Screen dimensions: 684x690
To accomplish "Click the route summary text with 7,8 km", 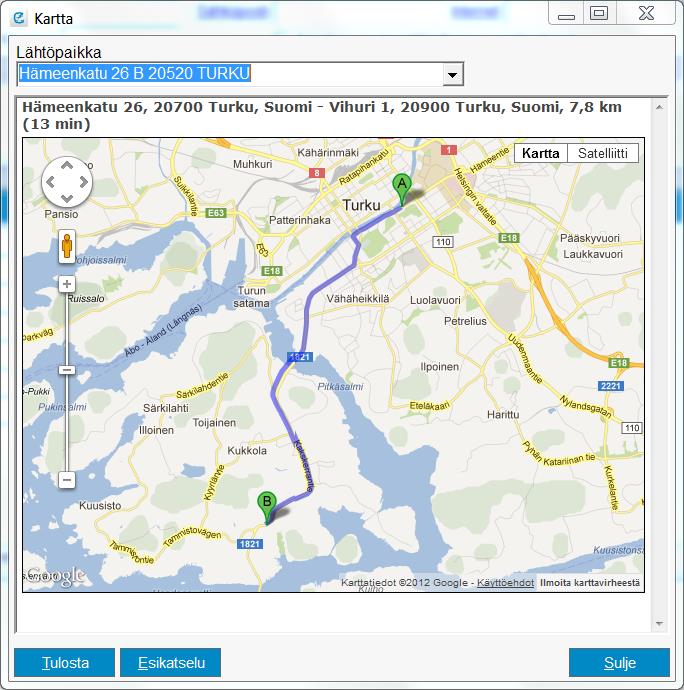I will (322, 115).
